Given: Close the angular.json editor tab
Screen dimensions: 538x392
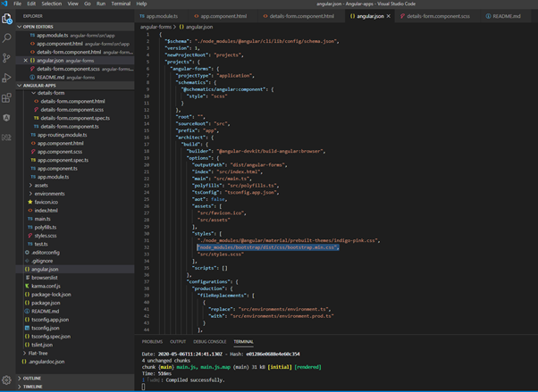Looking at the screenshot, I should pos(389,16).
